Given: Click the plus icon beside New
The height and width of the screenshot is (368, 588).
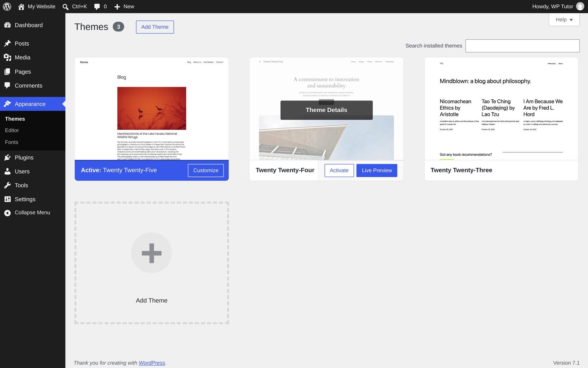Looking at the screenshot, I should pyautogui.click(x=117, y=7).
